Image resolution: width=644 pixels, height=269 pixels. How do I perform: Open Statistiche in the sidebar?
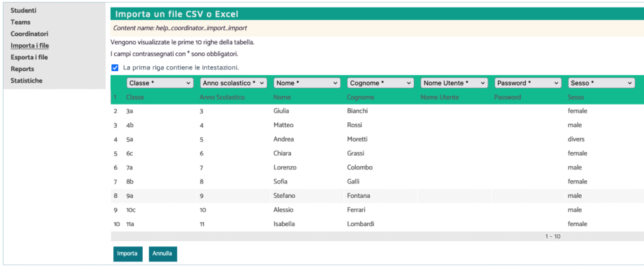pyautogui.click(x=26, y=81)
